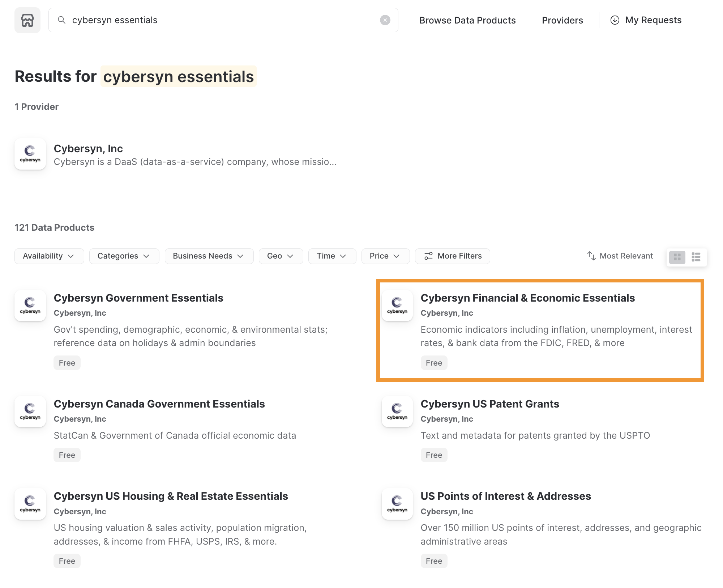
Task: Click the search input field
Action: [x=217, y=20]
